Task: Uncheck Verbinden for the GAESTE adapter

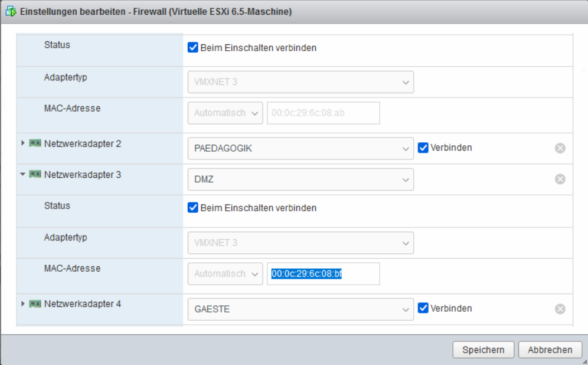Action: (423, 308)
